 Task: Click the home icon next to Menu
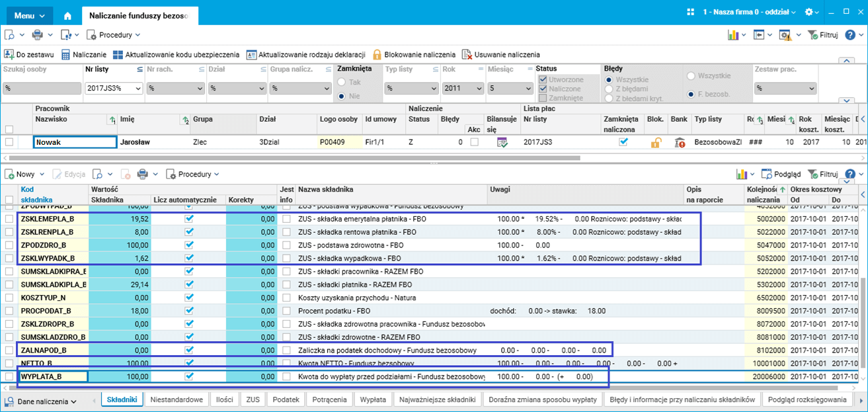tap(67, 15)
